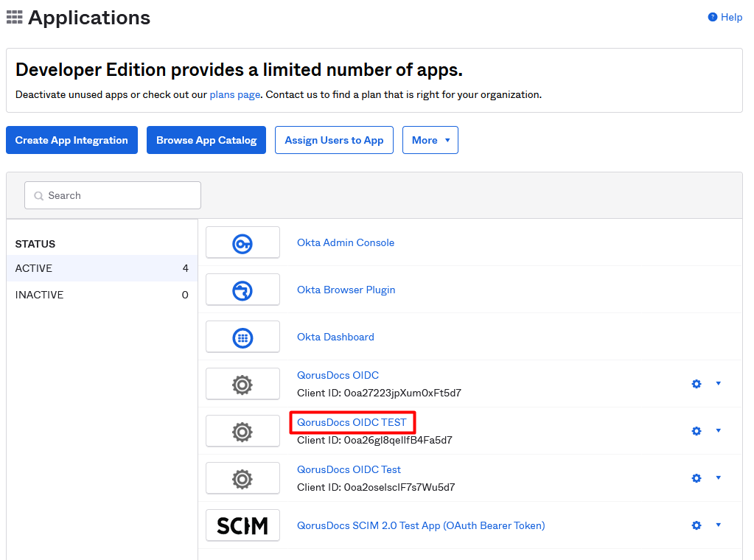Click the Applications grid icon in header
The image size is (754, 560).
tap(15, 17)
